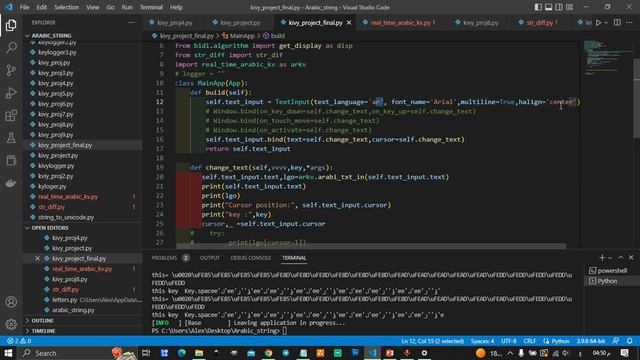Show the DEBUG CONSOLE panel tab
This screenshot has height=360, width=640.
(x=251, y=258)
